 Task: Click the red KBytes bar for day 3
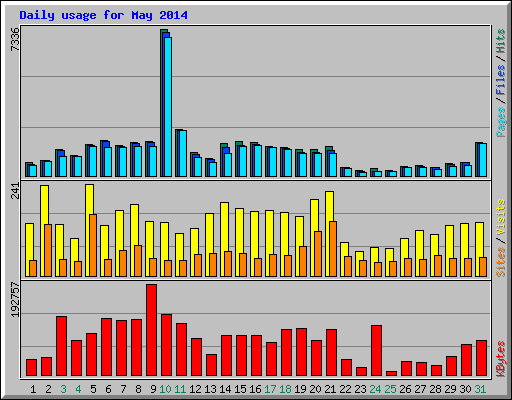coord(62,346)
